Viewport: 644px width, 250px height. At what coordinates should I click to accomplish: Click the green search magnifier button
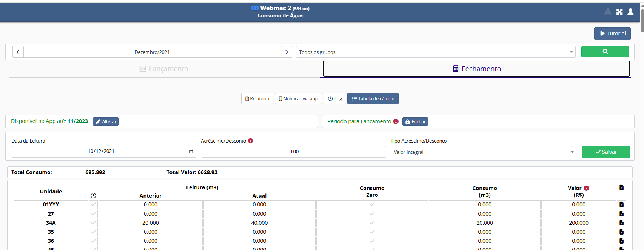tap(605, 52)
